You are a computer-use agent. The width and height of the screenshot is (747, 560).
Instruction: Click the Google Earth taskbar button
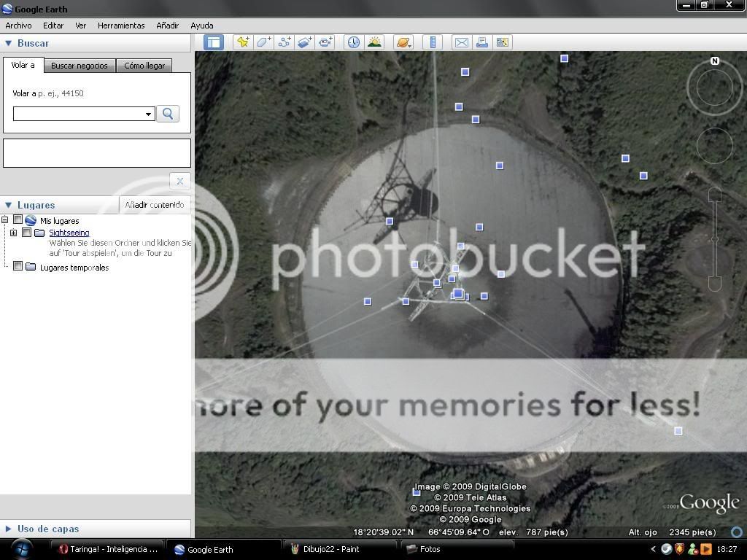[x=224, y=550]
